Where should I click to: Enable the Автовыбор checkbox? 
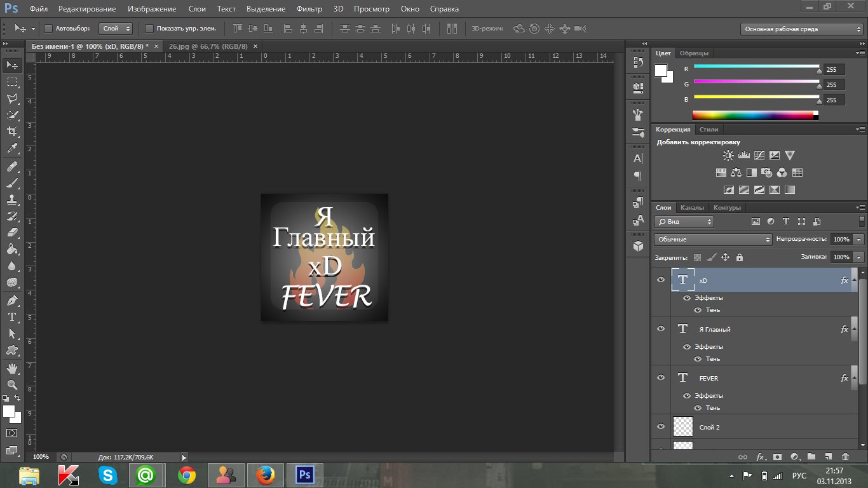[48, 29]
